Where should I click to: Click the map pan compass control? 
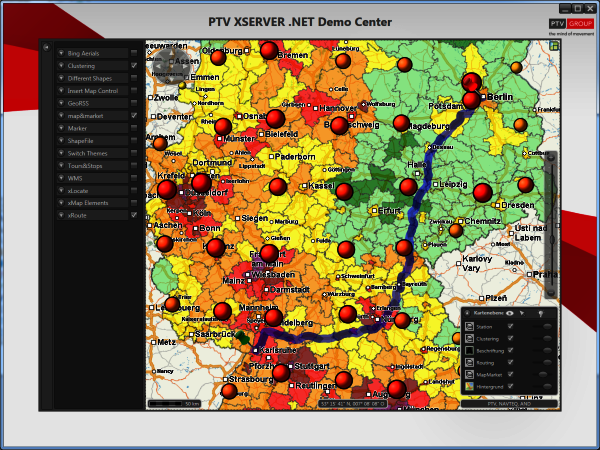coord(171,67)
